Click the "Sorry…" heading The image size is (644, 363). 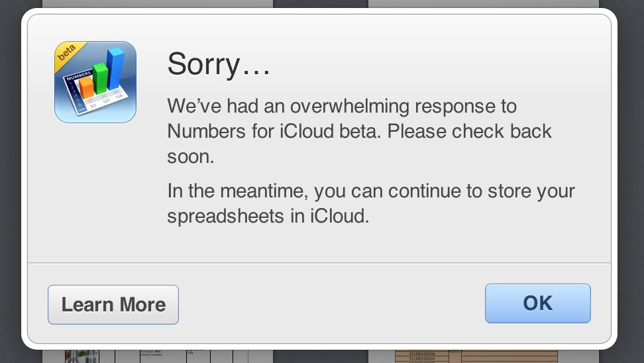pyautogui.click(x=219, y=64)
